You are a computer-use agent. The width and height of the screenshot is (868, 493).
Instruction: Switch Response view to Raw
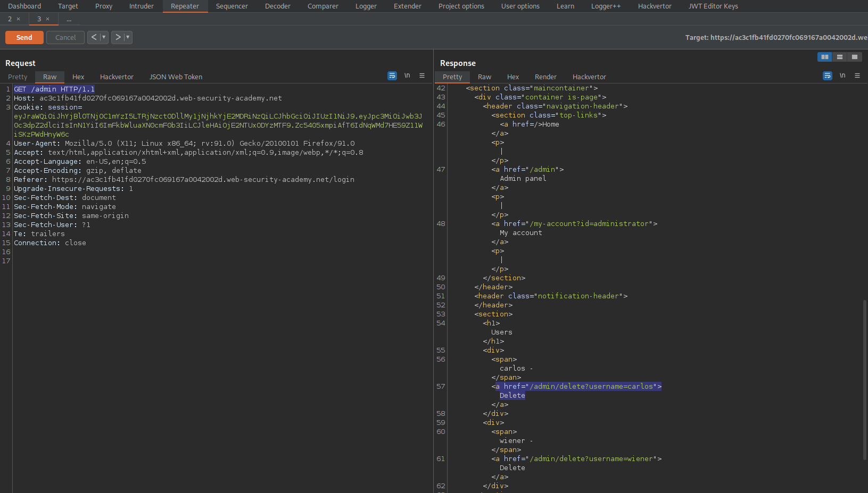[485, 77]
